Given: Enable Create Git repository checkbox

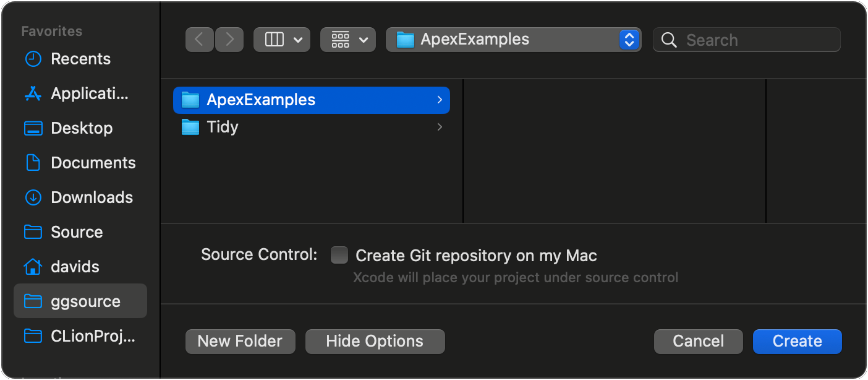Looking at the screenshot, I should pos(339,255).
